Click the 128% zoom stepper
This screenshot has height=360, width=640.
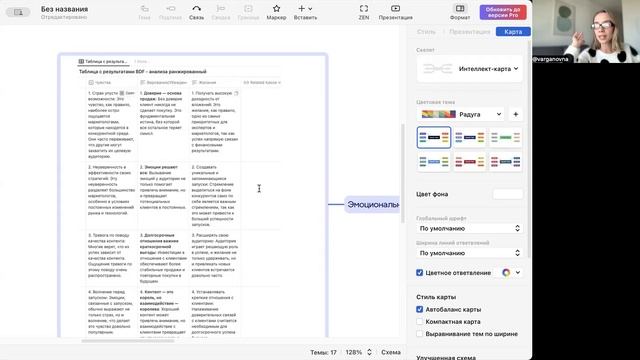[x=369, y=352]
